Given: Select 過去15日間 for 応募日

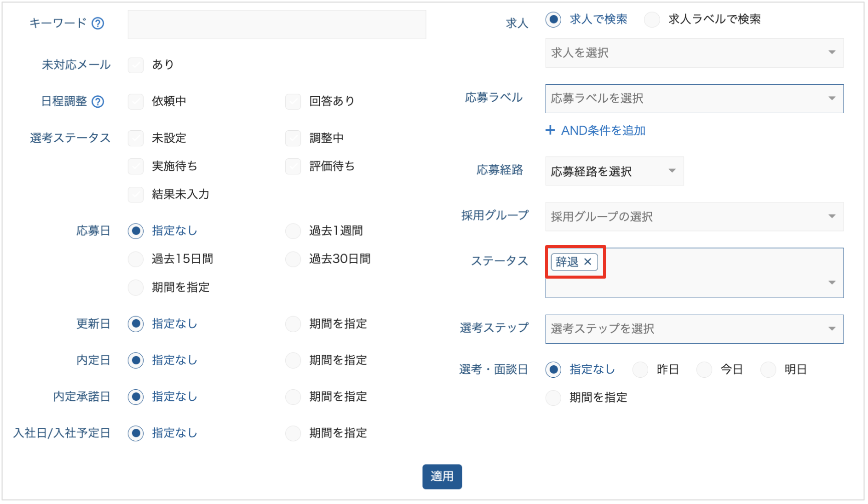Looking at the screenshot, I should point(136,259).
